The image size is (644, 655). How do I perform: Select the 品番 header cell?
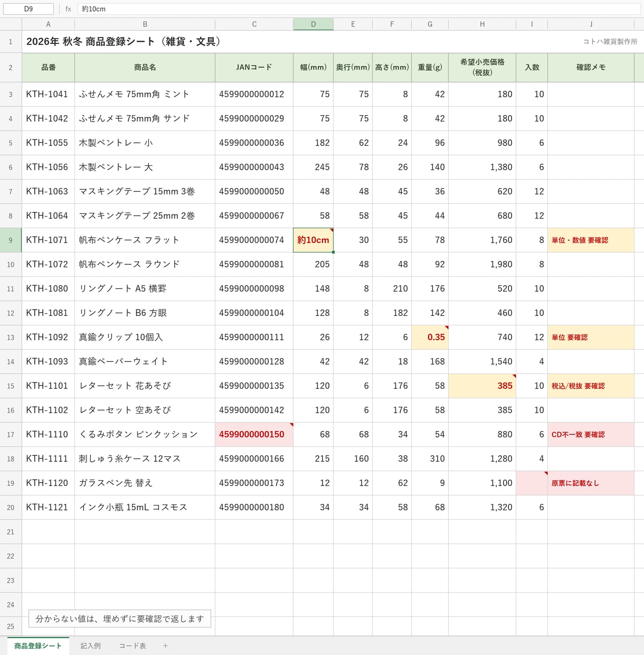click(48, 68)
